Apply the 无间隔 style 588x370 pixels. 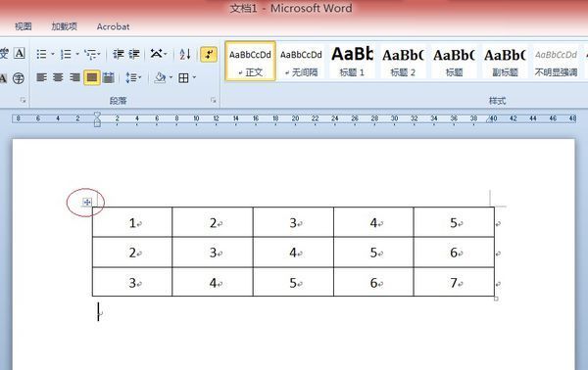301,61
